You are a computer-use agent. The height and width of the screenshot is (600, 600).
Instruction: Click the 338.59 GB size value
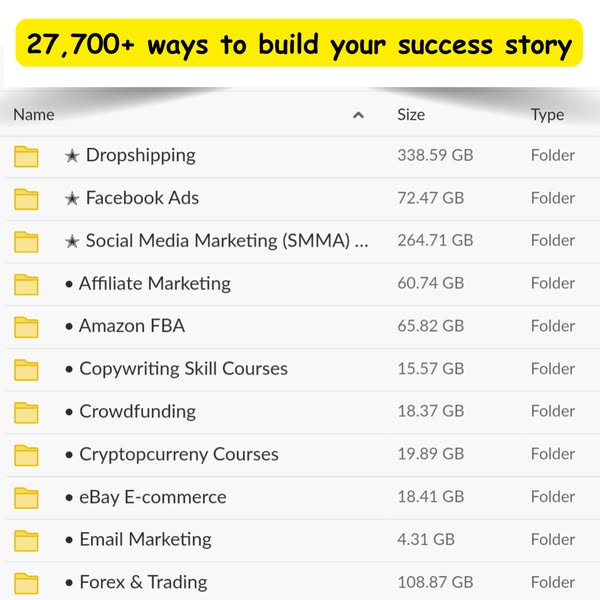click(x=435, y=155)
